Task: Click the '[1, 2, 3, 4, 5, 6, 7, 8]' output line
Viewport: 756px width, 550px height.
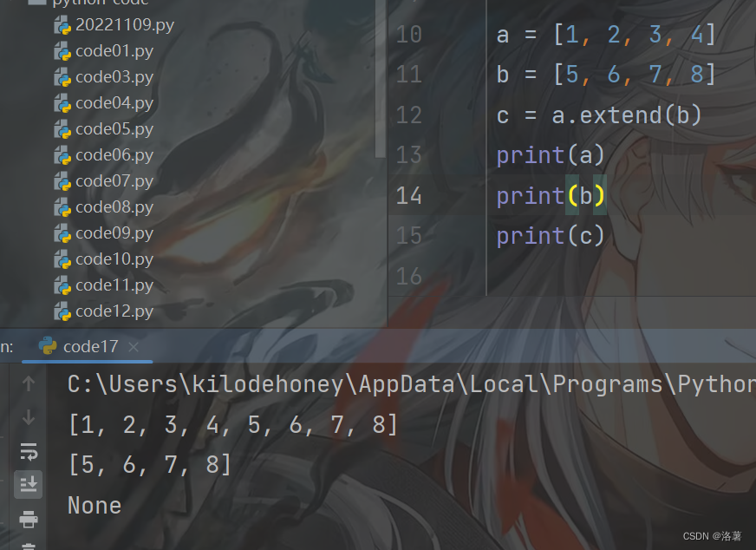Action: [x=233, y=425]
